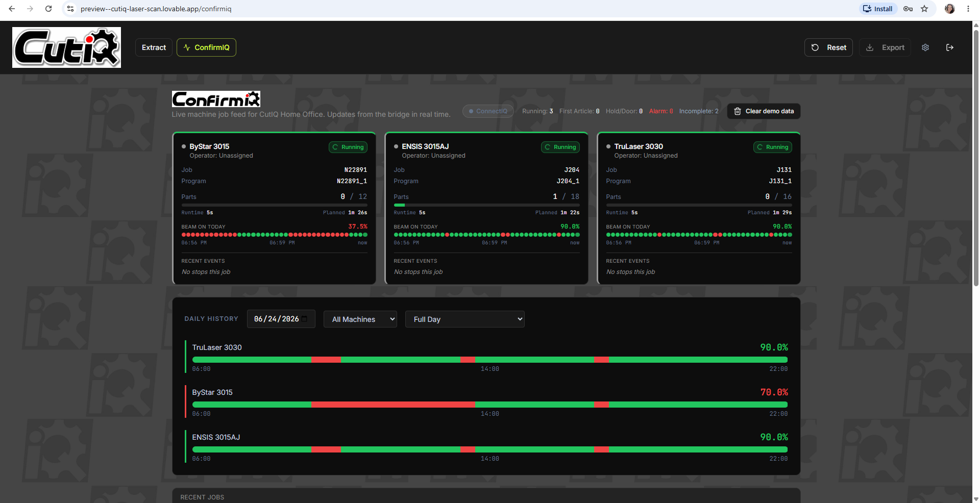The width and height of the screenshot is (980, 503).
Task: Click First Article count
Action: 579,111
